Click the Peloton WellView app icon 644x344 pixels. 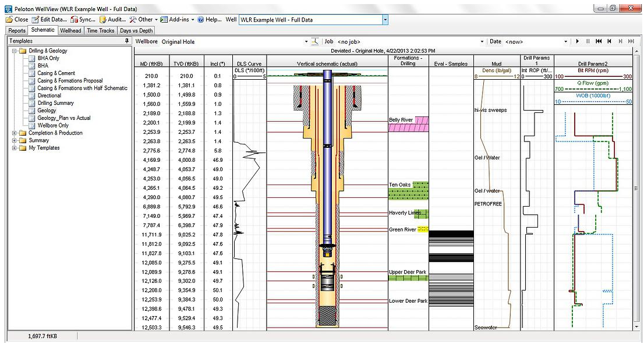point(8,8)
